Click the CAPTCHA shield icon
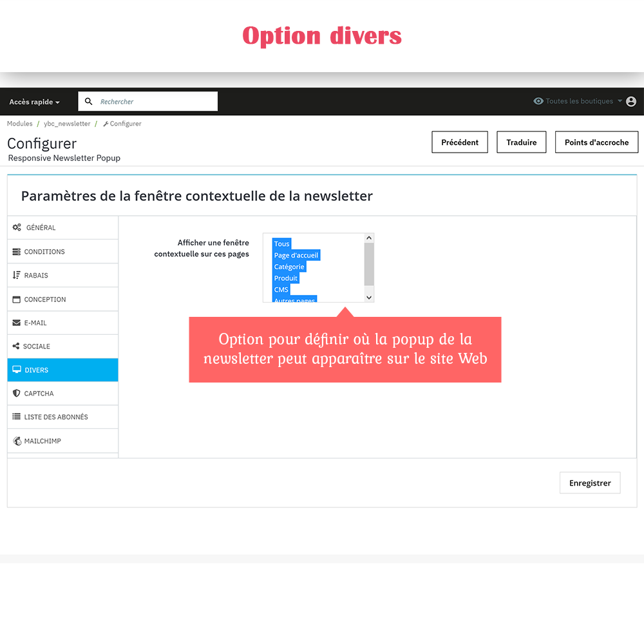The width and height of the screenshot is (644, 644). pos(16,393)
